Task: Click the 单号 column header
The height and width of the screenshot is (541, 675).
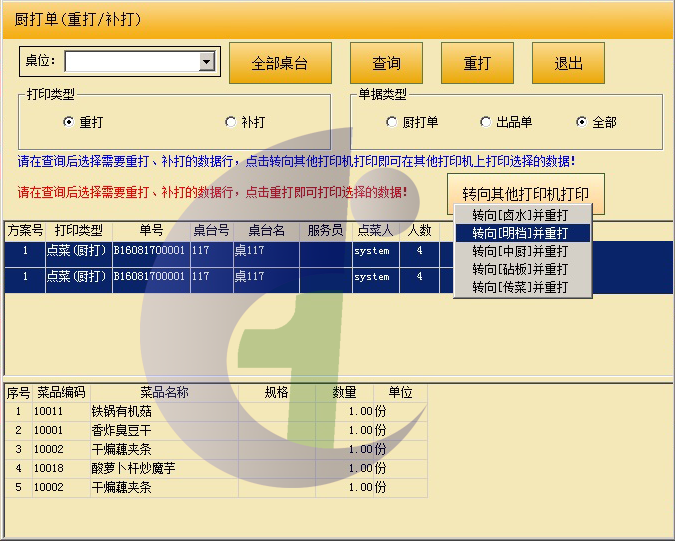Action: click(x=151, y=231)
